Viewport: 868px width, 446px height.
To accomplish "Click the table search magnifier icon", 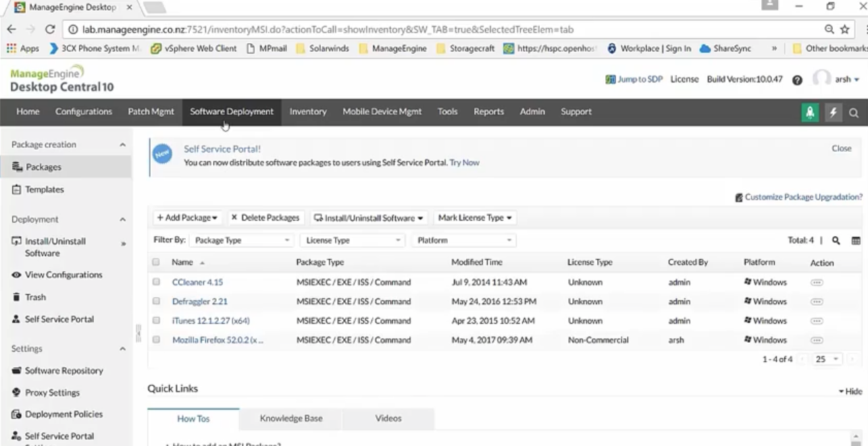I will coord(836,240).
